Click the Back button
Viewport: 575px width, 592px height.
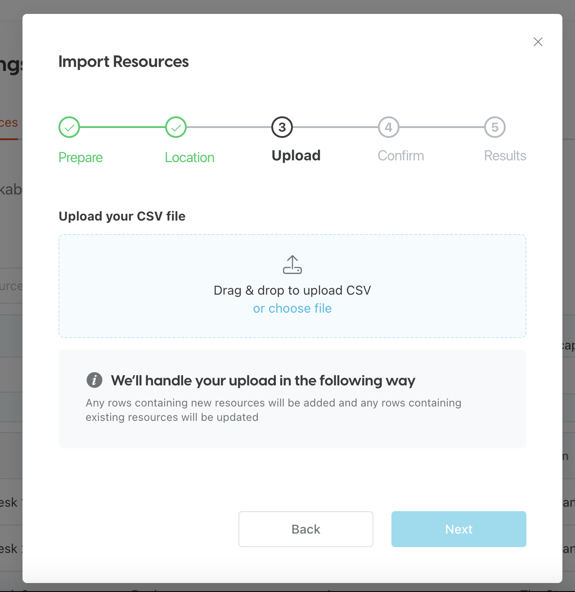[x=306, y=529]
